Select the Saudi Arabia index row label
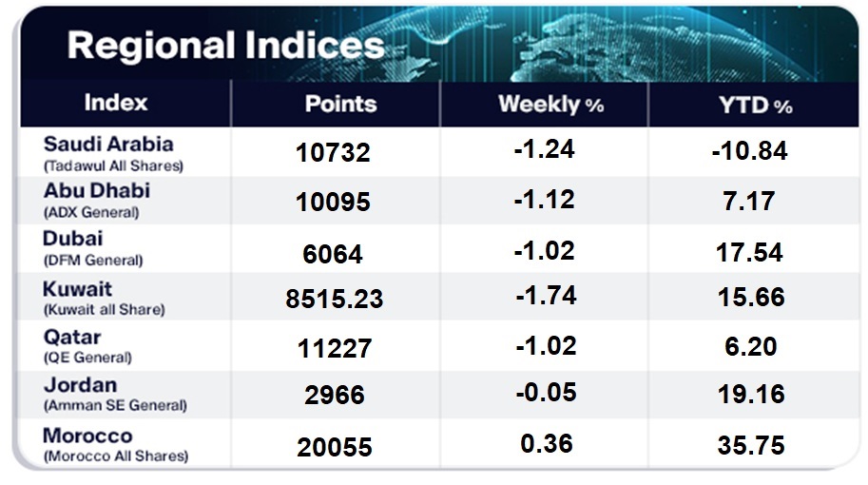 coord(108,145)
